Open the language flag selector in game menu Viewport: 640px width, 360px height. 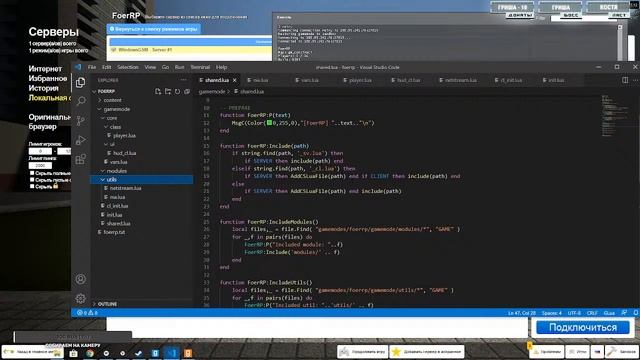tap(597, 351)
